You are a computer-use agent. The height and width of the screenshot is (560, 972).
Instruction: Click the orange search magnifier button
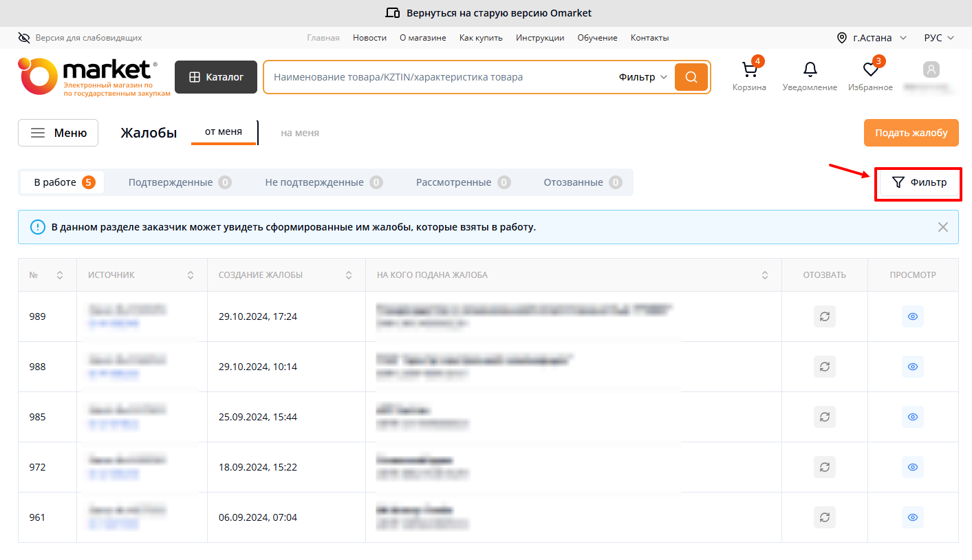pyautogui.click(x=691, y=77)
